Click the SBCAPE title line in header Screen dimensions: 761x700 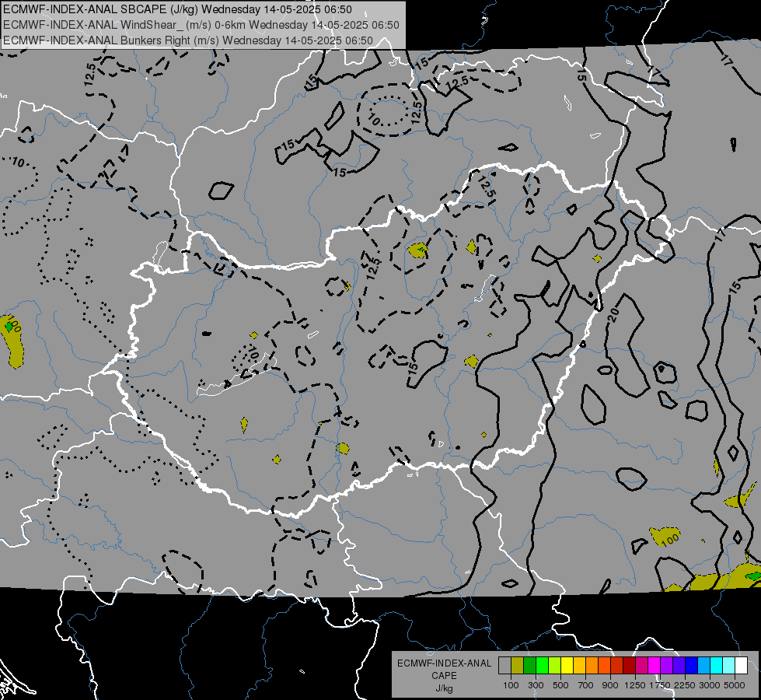point(177,9)
